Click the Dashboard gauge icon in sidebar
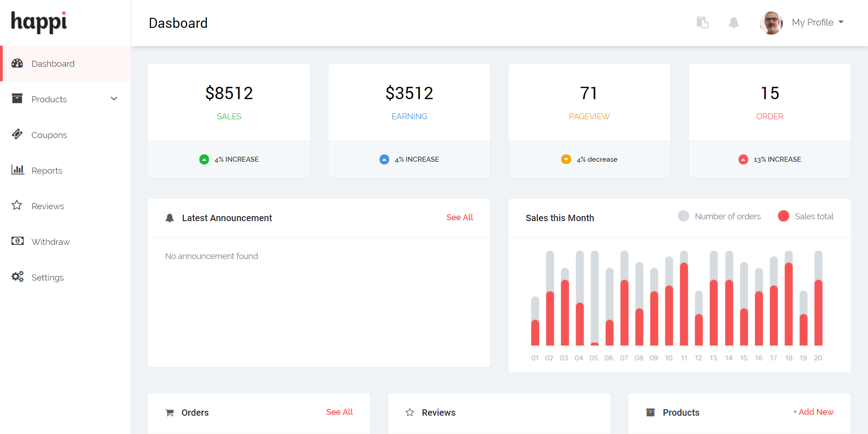Image resolution: width=868 pixels, height=434 pixels. point(17,64)
